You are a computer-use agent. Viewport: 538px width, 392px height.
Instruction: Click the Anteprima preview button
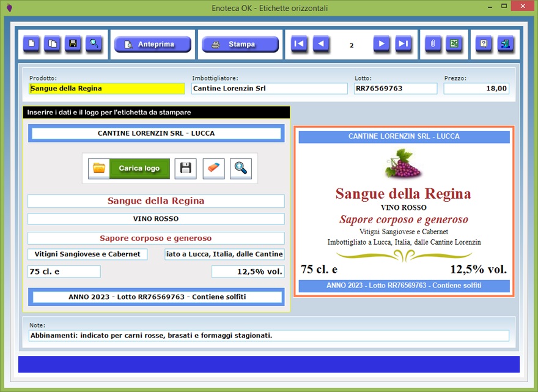[152, 44]
